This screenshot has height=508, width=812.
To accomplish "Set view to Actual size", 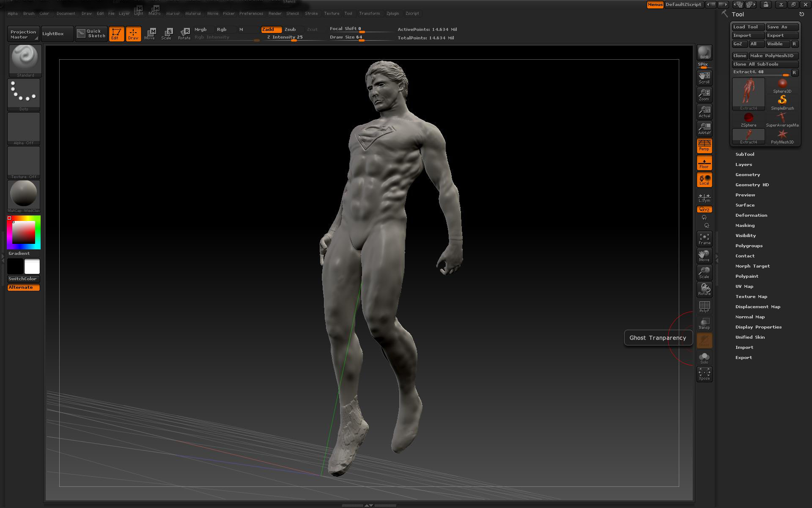I will tap(704, 111).
